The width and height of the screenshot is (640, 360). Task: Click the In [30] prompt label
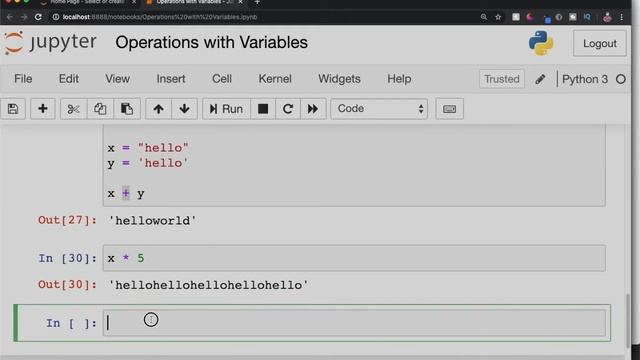(67, 258)
